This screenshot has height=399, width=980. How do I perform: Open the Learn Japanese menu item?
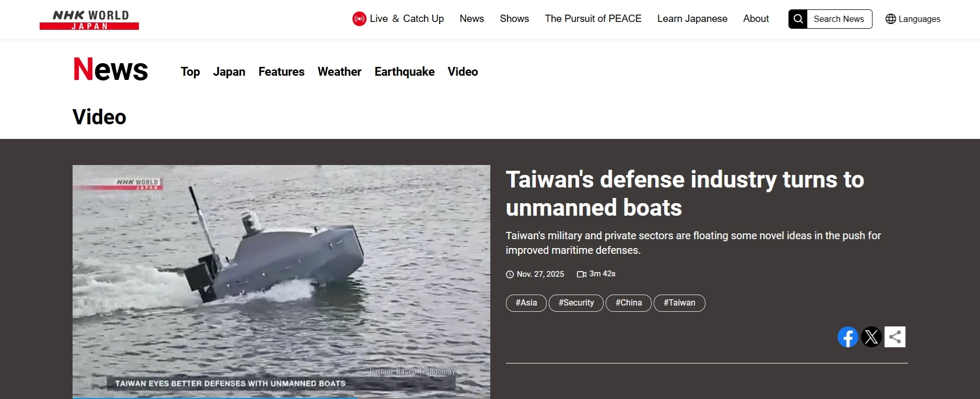click(x=692, y=19)
